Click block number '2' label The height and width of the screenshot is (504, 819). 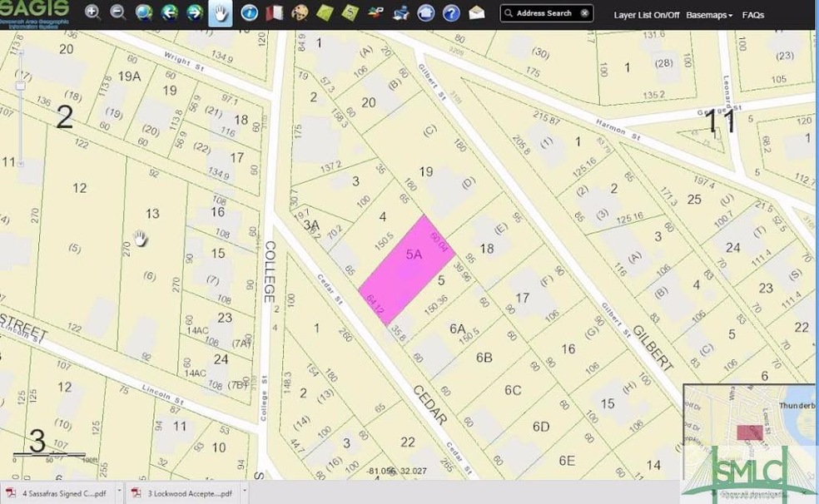tap(64, 117)
